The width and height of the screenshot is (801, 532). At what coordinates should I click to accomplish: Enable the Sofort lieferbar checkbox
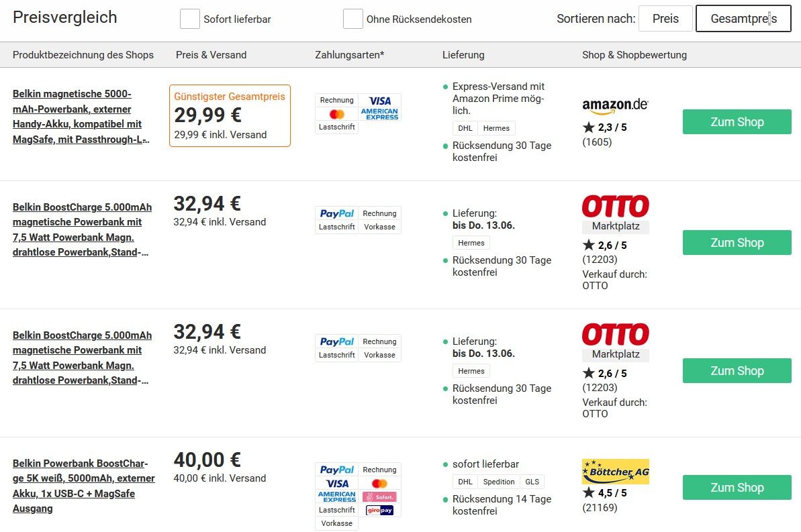pyautogui.click(x=189, y=19)
